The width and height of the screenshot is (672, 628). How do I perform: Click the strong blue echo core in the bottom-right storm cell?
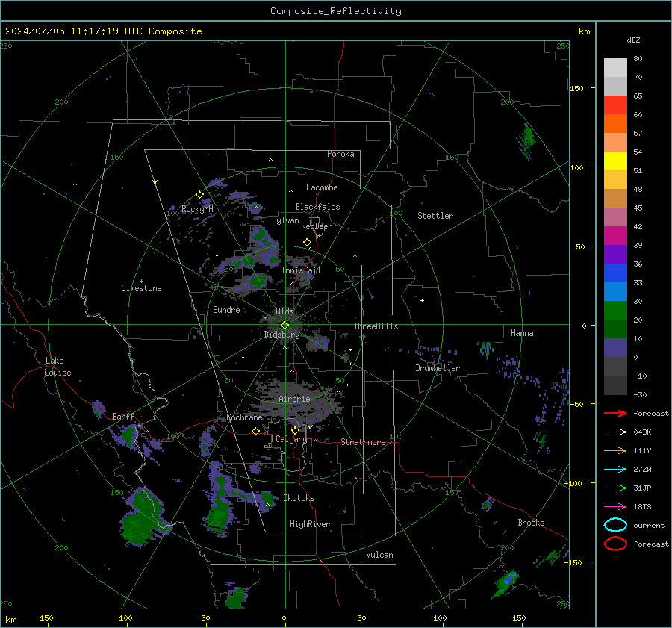coord(509,579)
